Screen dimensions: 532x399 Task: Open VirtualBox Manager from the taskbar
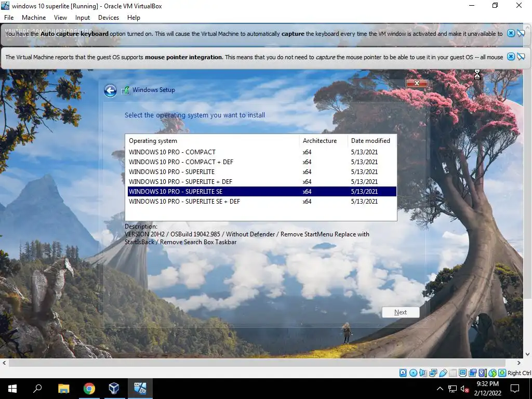(114, 389)
